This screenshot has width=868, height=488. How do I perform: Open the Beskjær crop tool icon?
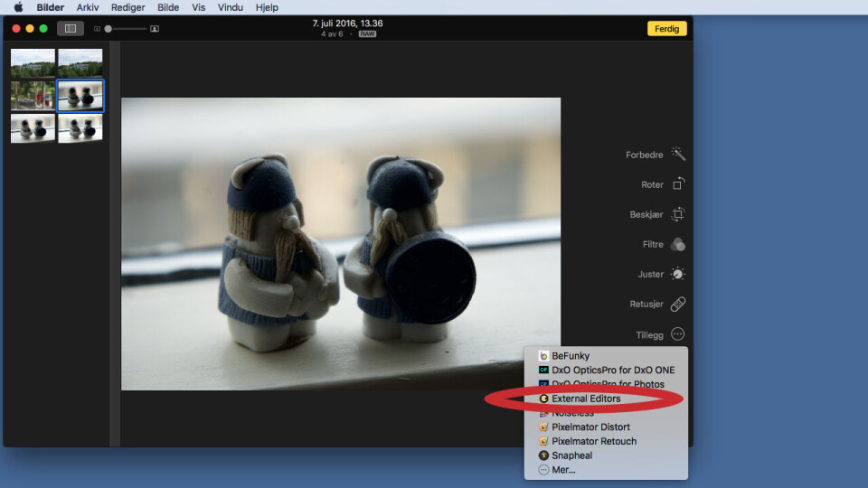pyautogui.click(x=678, y=214)
